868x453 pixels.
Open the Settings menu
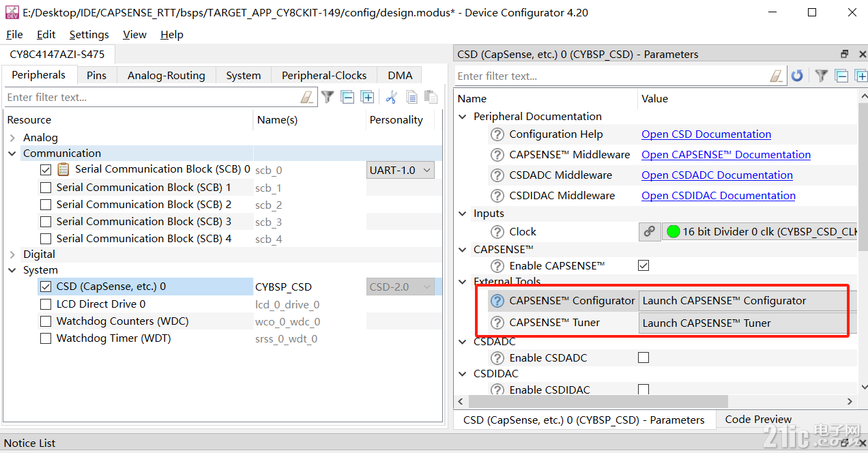click(89, 34)
